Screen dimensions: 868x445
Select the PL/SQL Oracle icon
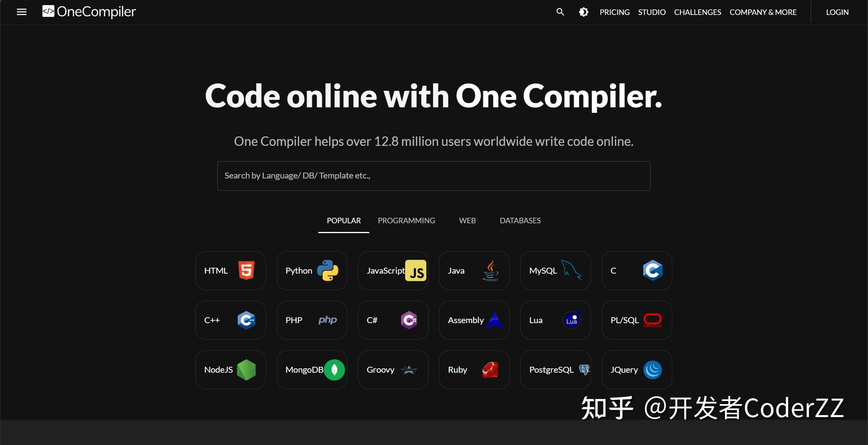(x=652, y=320)
